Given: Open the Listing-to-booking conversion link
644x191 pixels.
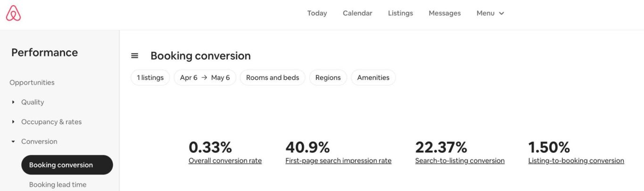Looking at the screenshot, I should pyautogui.click(x=576, y=161).
